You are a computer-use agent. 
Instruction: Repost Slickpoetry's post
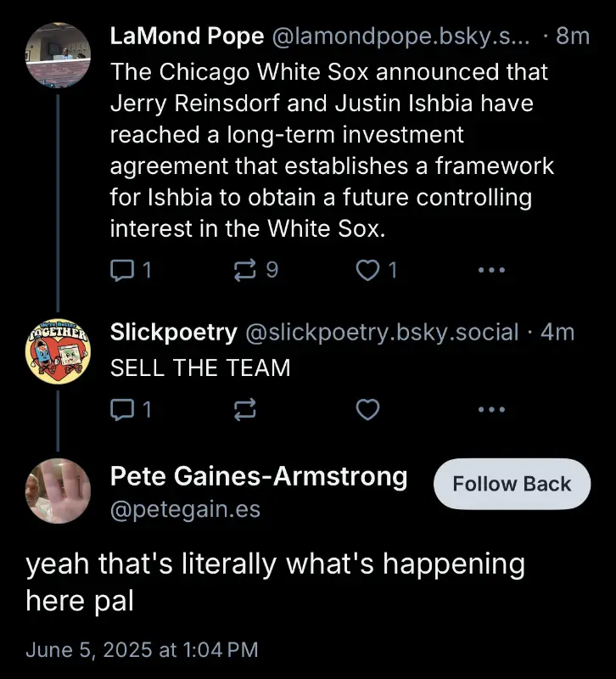(244, 411)
